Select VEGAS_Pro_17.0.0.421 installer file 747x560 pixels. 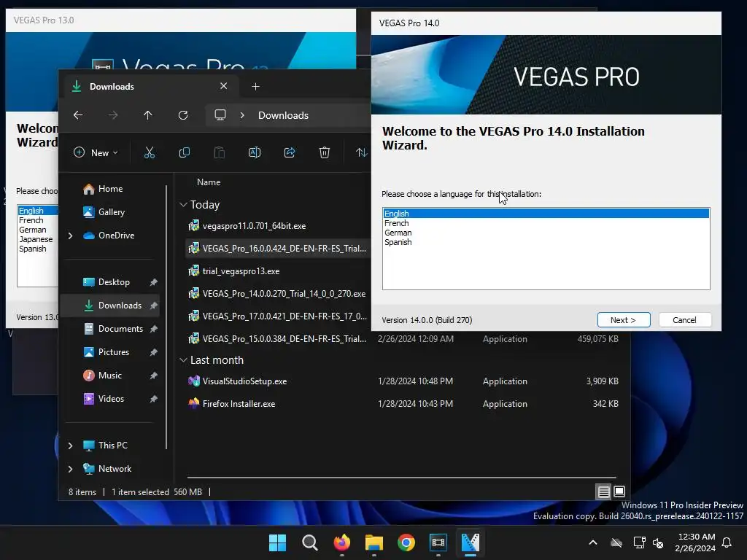(277, 316)
